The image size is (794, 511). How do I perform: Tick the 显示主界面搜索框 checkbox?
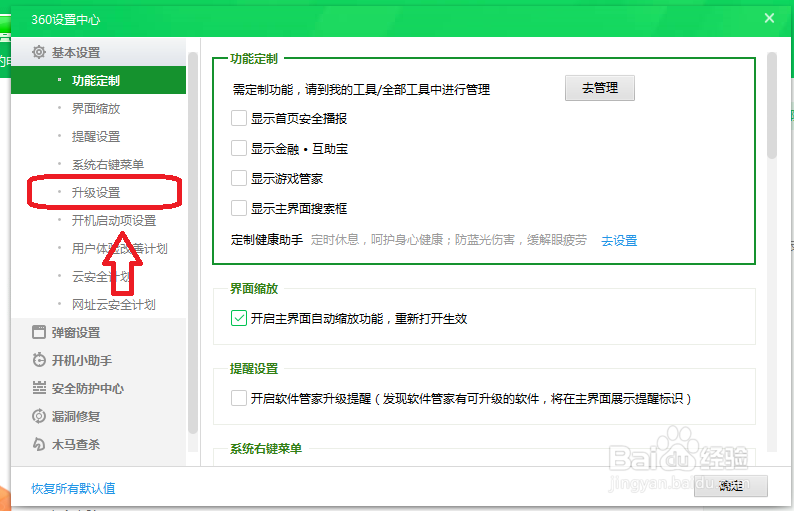[239, 208]
